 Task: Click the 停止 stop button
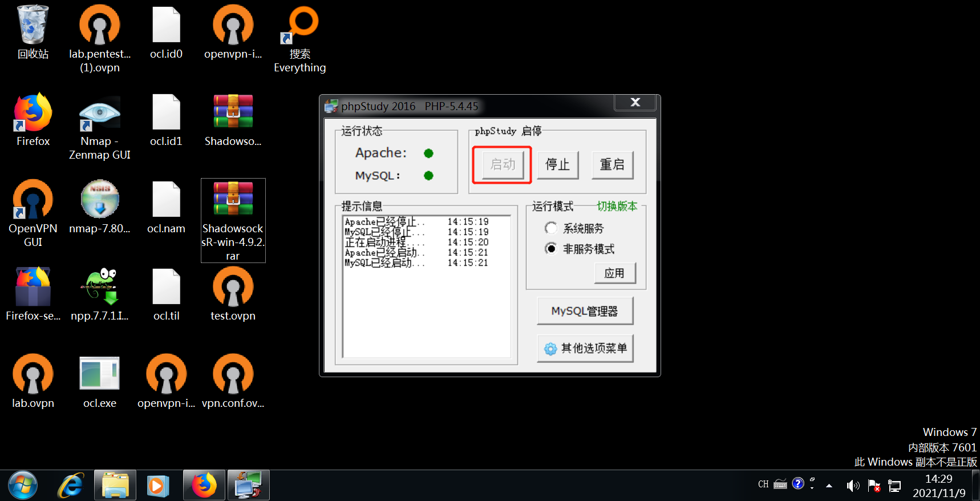point(558,165)
